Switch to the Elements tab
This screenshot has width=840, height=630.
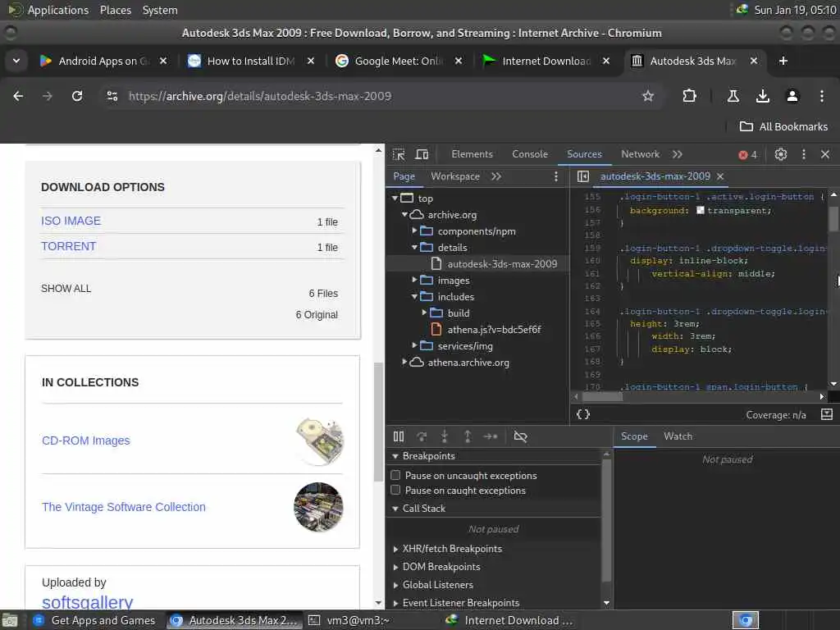472,154
